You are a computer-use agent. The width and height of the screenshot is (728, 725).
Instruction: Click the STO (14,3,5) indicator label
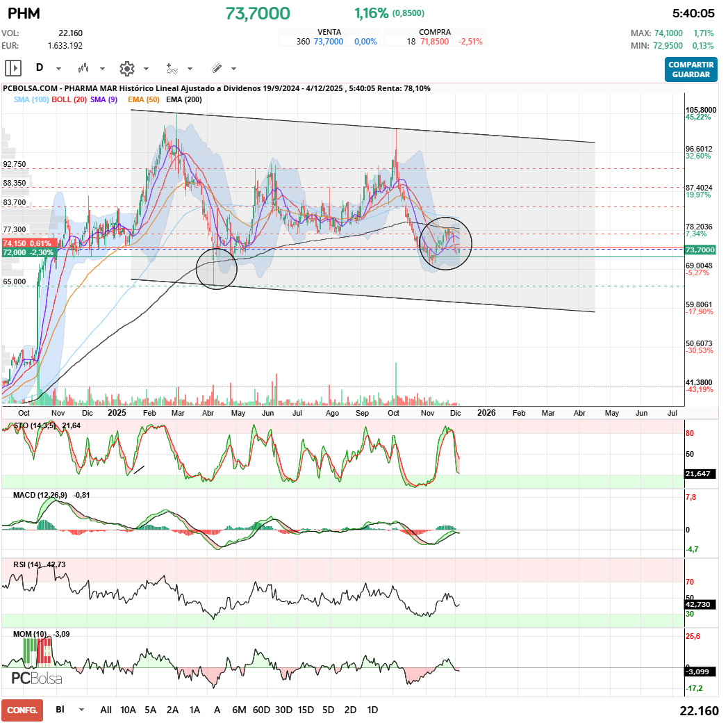(x=35, y=425)
